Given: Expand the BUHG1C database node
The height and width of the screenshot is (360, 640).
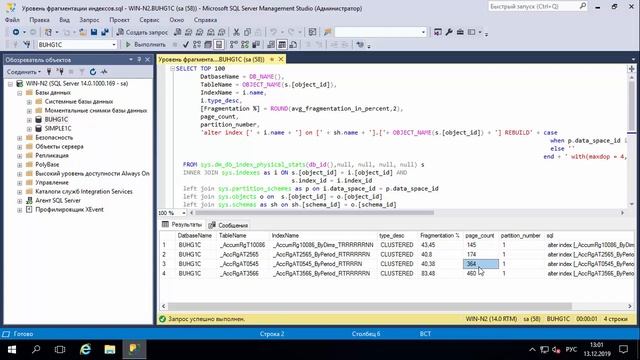Looking at the screenshot, I should 29,120.
